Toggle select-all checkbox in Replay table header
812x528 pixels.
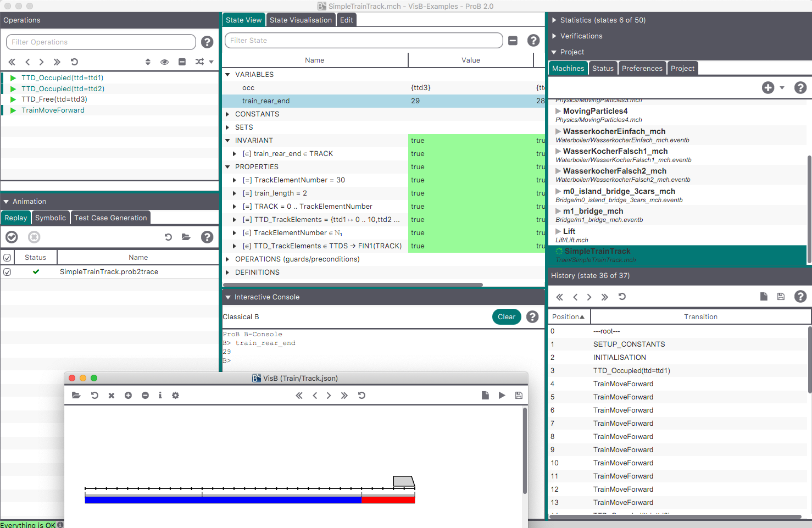coord(7,258)
